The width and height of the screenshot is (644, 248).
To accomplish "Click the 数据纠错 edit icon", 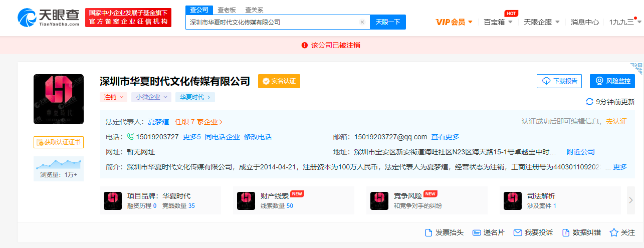I will click(x=566, y=232).
